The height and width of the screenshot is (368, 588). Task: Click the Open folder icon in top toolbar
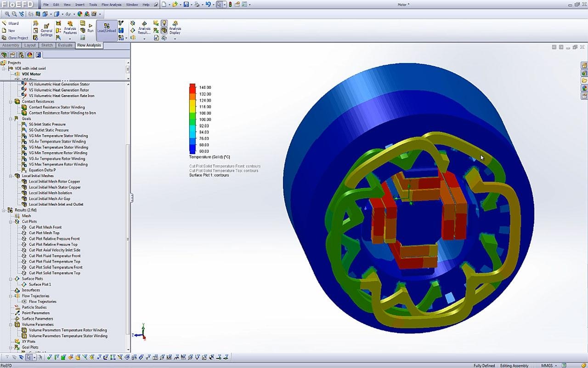click(x=175, y=4)
